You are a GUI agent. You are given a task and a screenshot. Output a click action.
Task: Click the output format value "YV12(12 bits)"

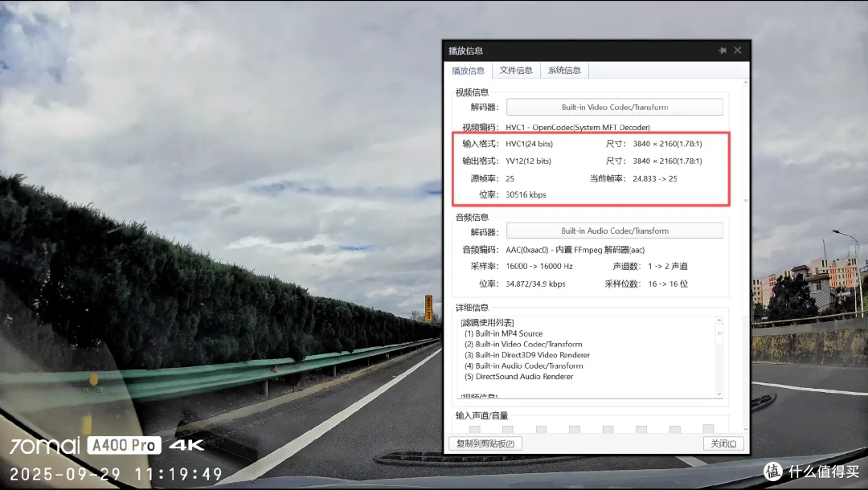[528, 161]
